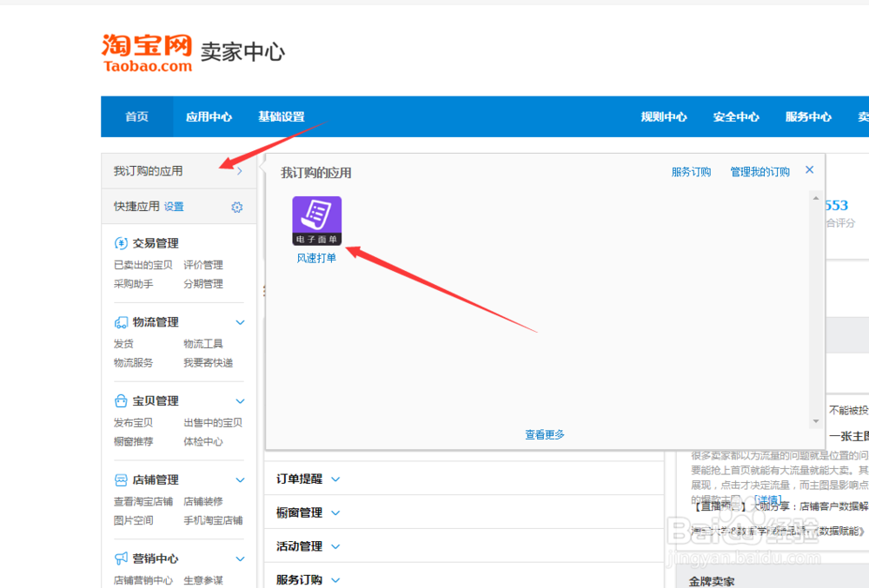
Task: Open 采购助手
Action: point(134,284)
